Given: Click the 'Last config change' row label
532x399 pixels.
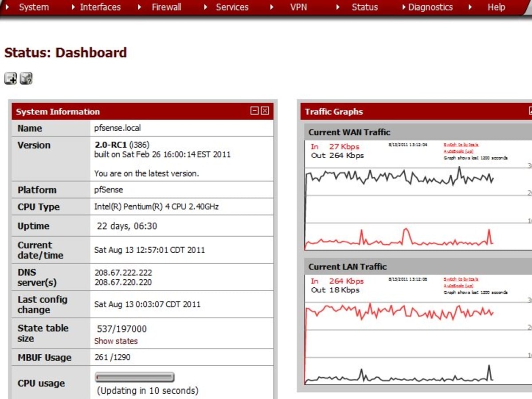Looking at the screenshot, I should click(x=43, y=305).
